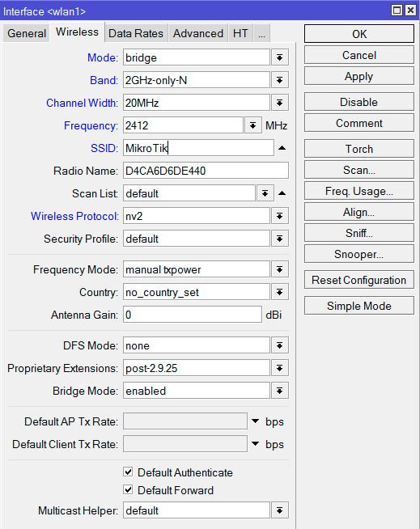Viewport: 420px width, 529px height.
Task: Open the Country dropdown arrow
Action: click(x=279, y=292)
